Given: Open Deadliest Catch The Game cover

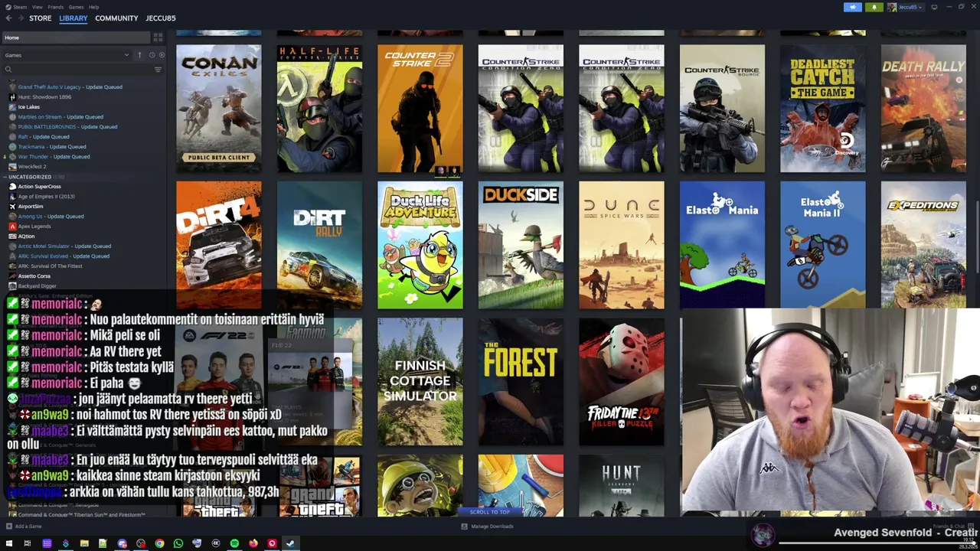Looking at the screenshot, I should 823,109.
